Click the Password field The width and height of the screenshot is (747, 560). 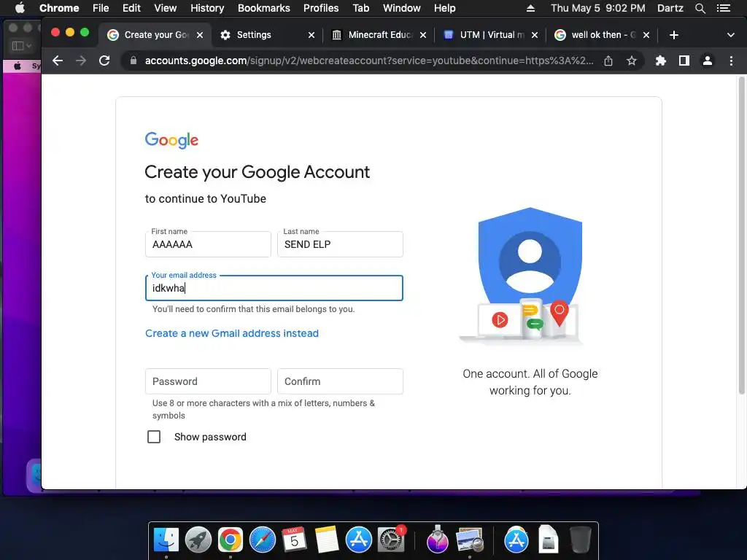[x=208, y=381]
